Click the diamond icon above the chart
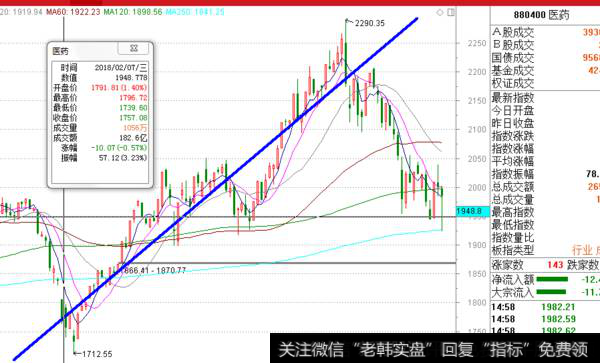Viewport: 600px width, 363px height. point(440,13)
